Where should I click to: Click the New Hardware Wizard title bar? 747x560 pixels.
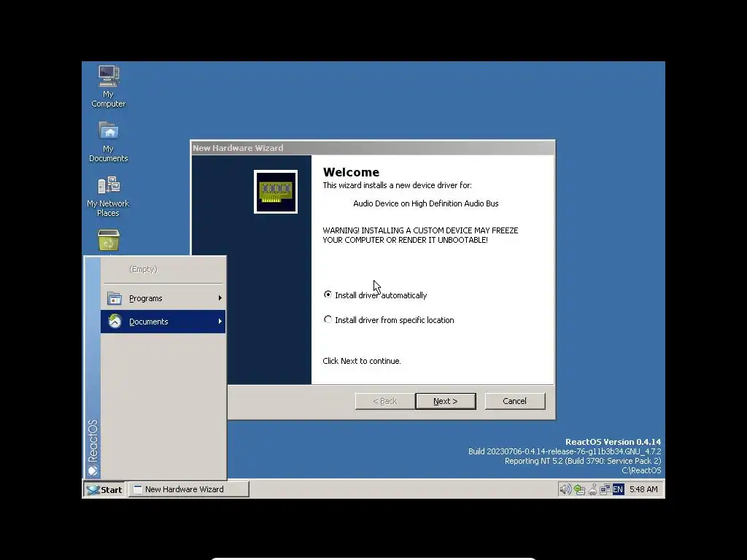click(x=373, y=148)
